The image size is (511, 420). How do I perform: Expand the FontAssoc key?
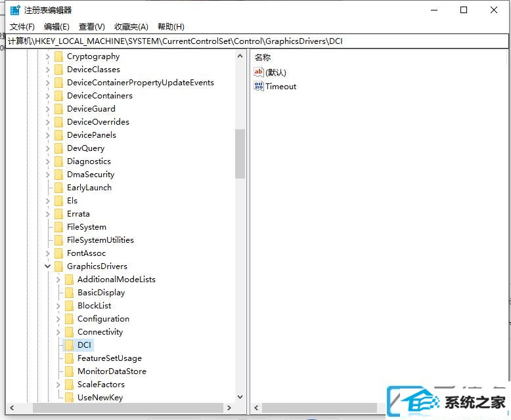point(47,253)
